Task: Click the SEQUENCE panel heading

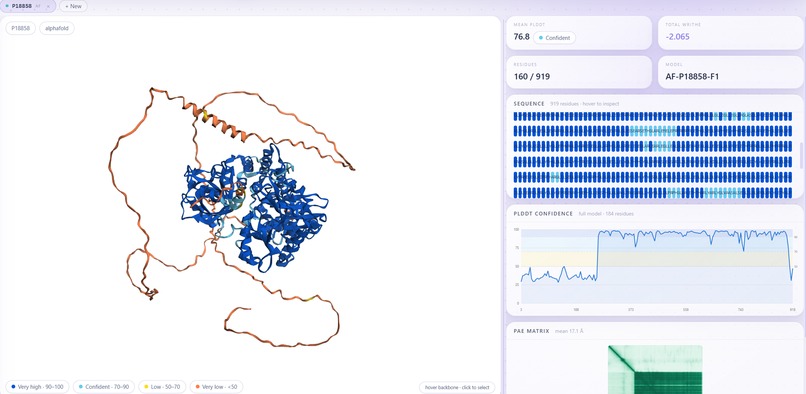Action: pos(529,104)
